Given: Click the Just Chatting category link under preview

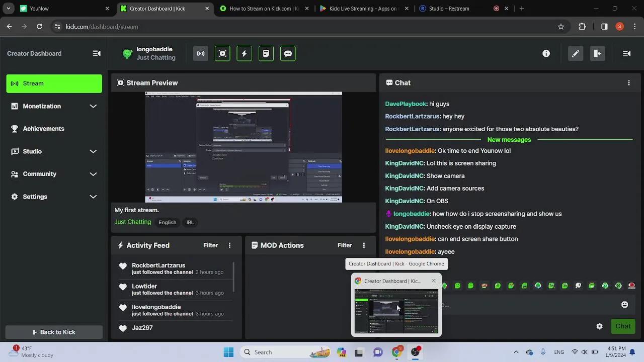Looking at the screenshot, I should [x=132, y=222].
